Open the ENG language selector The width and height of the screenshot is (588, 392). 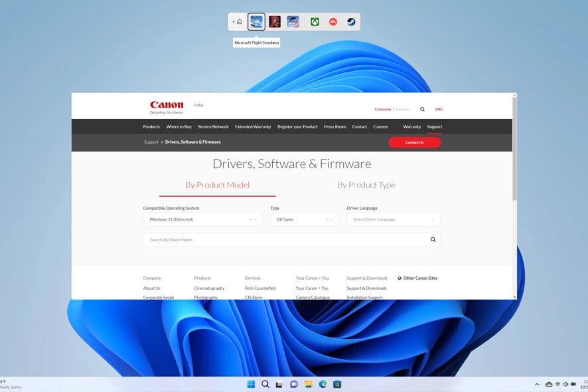(439, 109)
